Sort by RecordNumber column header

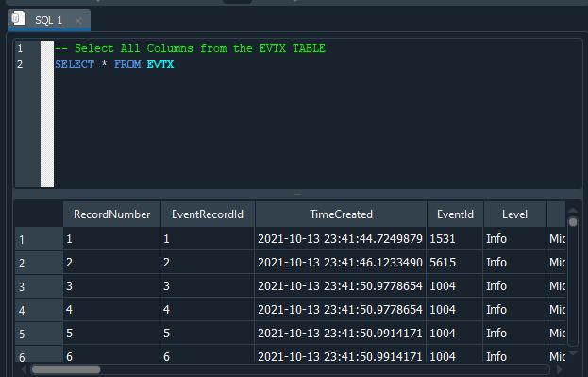coord(111,214)
